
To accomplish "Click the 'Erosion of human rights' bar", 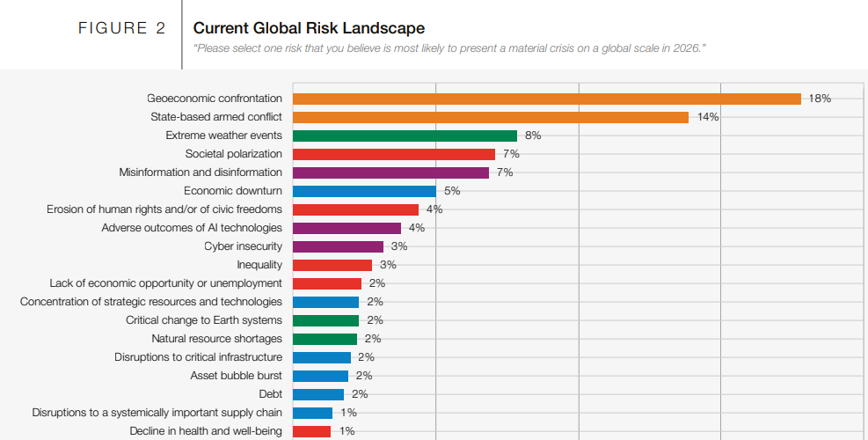I will click(x=355, y=209).
